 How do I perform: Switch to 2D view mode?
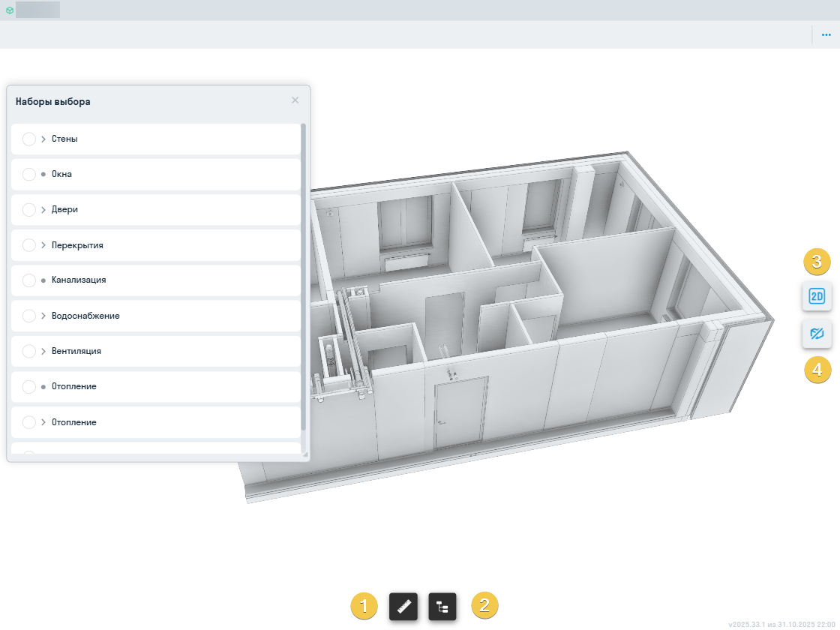tap(817, 296)
